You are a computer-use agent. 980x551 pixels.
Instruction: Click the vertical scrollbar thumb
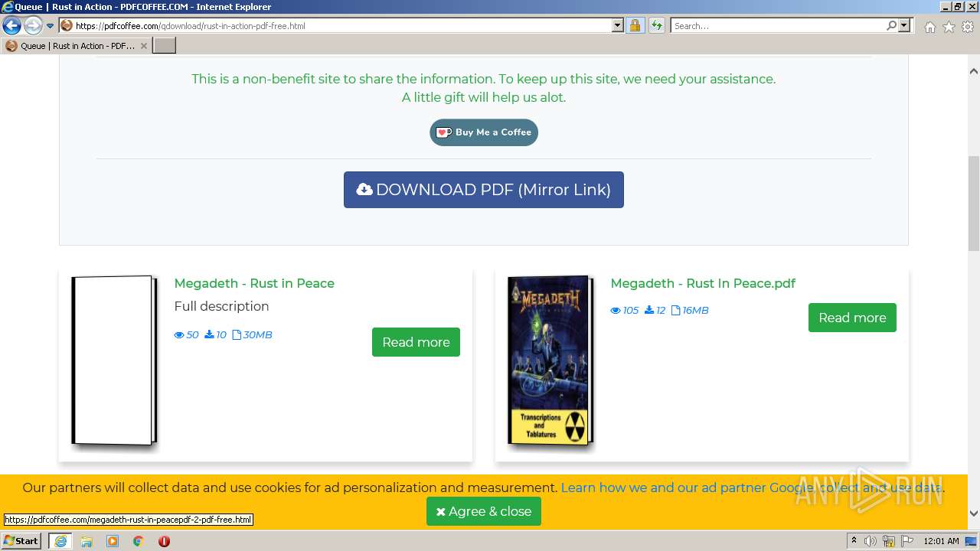pyautogui.click(x=974, y=203)
